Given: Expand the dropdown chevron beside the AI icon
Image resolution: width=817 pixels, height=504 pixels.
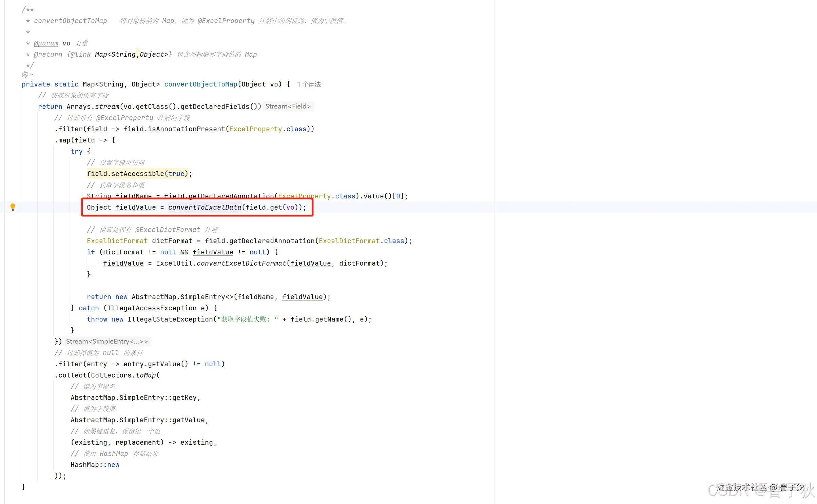Looking at the screenshot, I should (32, 74).
